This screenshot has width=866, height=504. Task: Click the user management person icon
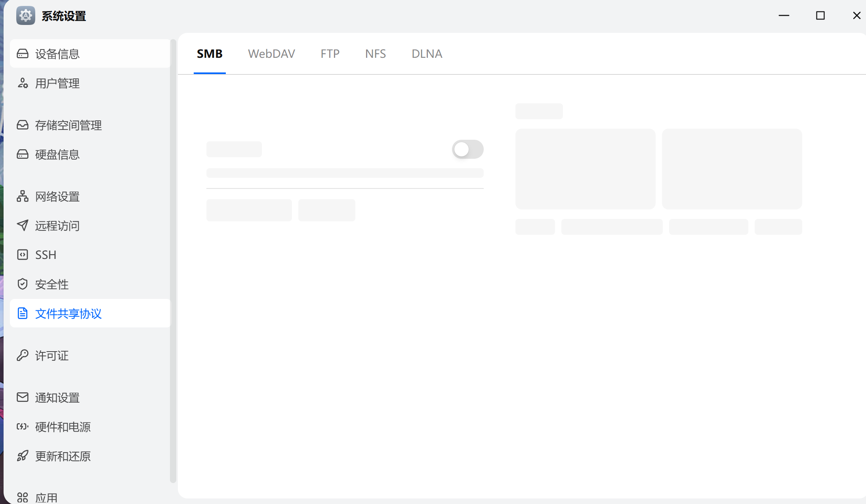click(23, 83)
